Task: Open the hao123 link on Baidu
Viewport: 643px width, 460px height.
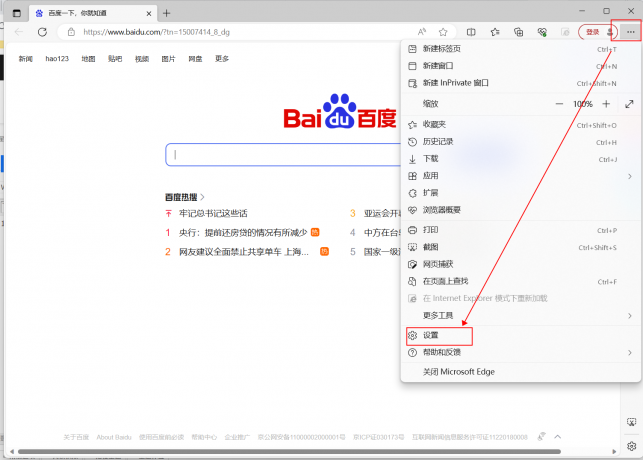Action: (x=57, y=59)
